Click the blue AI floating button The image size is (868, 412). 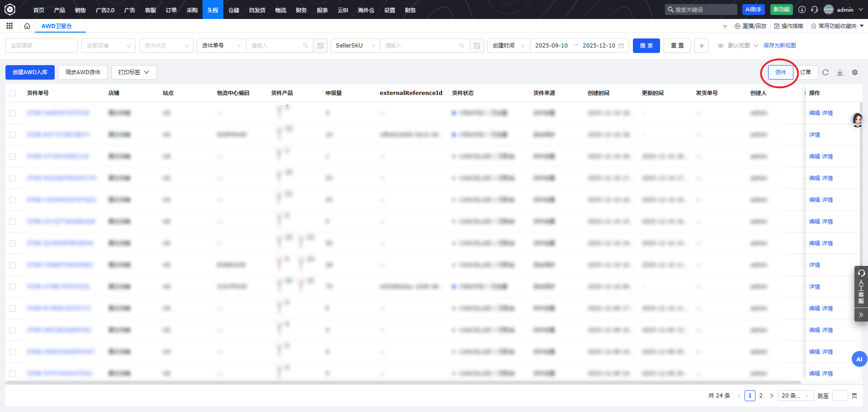[859, 359]
